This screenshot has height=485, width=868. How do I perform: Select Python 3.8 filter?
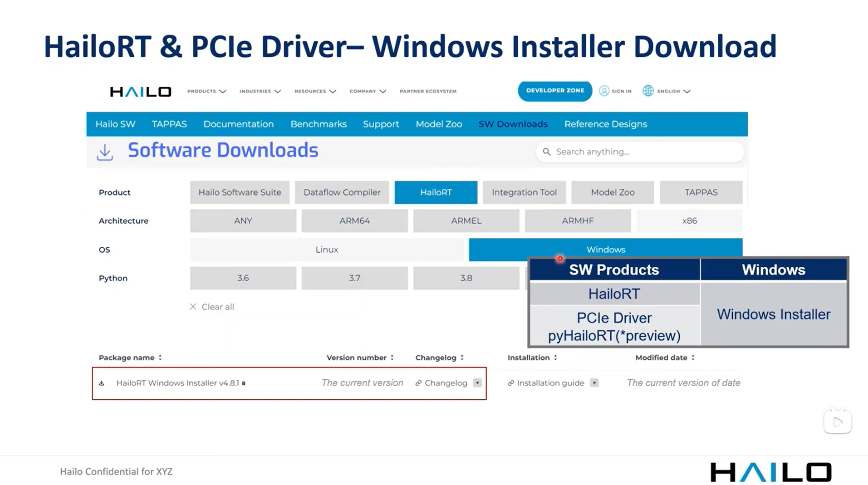coord(466,278)
